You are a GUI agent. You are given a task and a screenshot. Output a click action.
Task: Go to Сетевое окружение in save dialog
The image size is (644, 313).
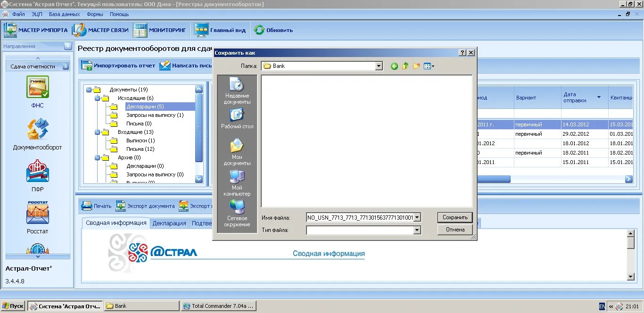(x=237, y=214)
